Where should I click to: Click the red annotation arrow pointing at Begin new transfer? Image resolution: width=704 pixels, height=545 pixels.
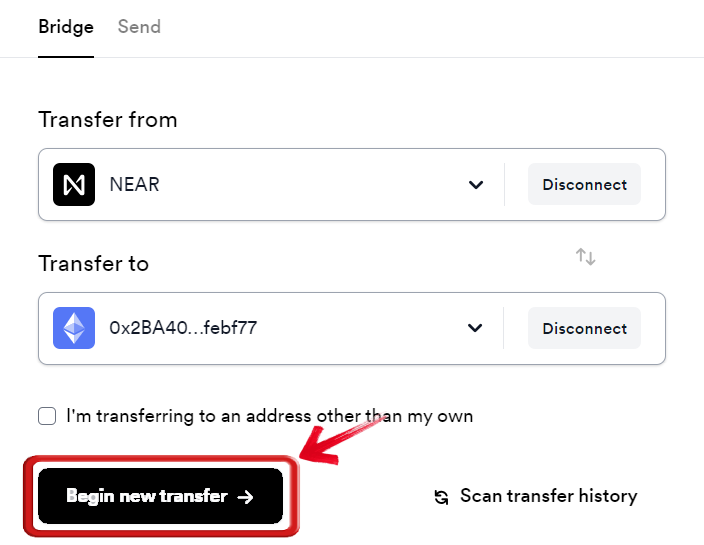click(x=341, y=441)
